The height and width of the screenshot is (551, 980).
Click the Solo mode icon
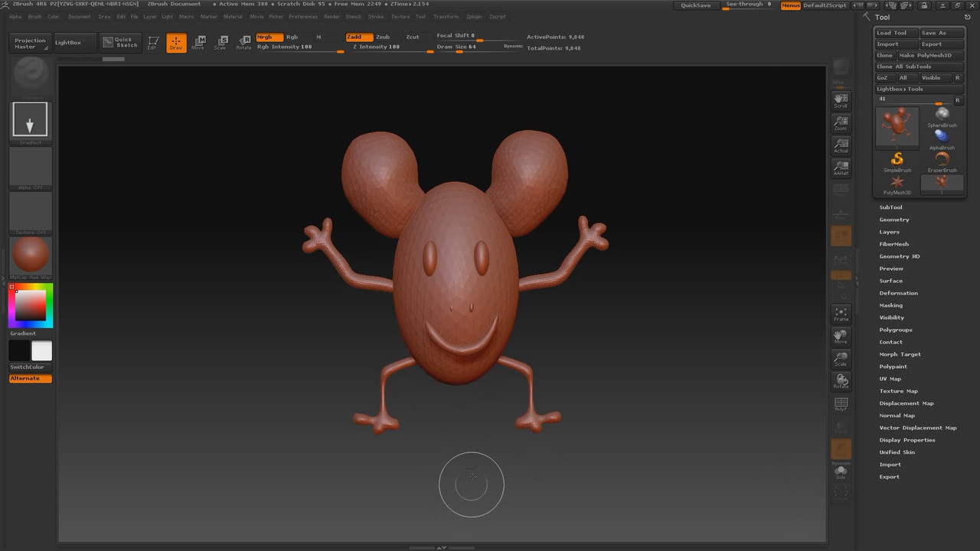(841, 473)
